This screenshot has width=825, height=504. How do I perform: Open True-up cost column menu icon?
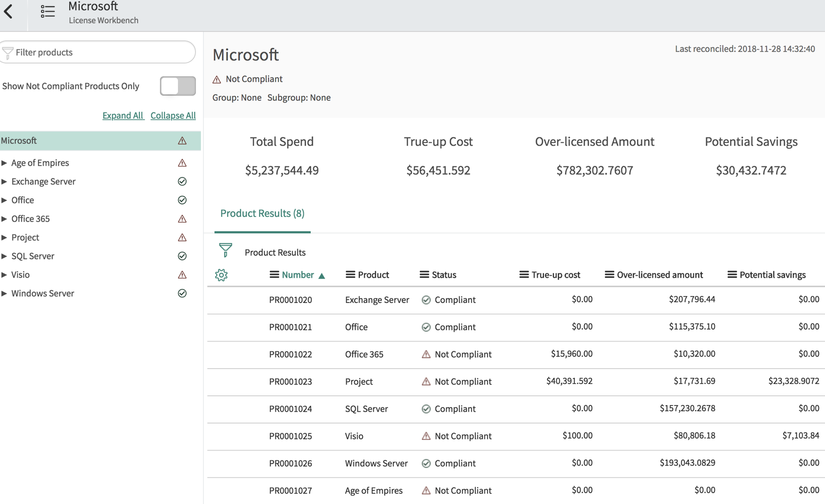click(524, 275)
